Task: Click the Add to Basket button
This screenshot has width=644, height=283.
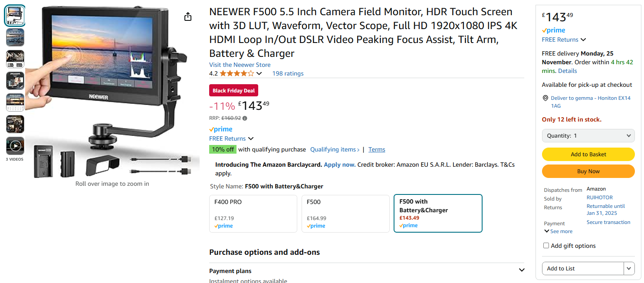Action: coord(588,154)
